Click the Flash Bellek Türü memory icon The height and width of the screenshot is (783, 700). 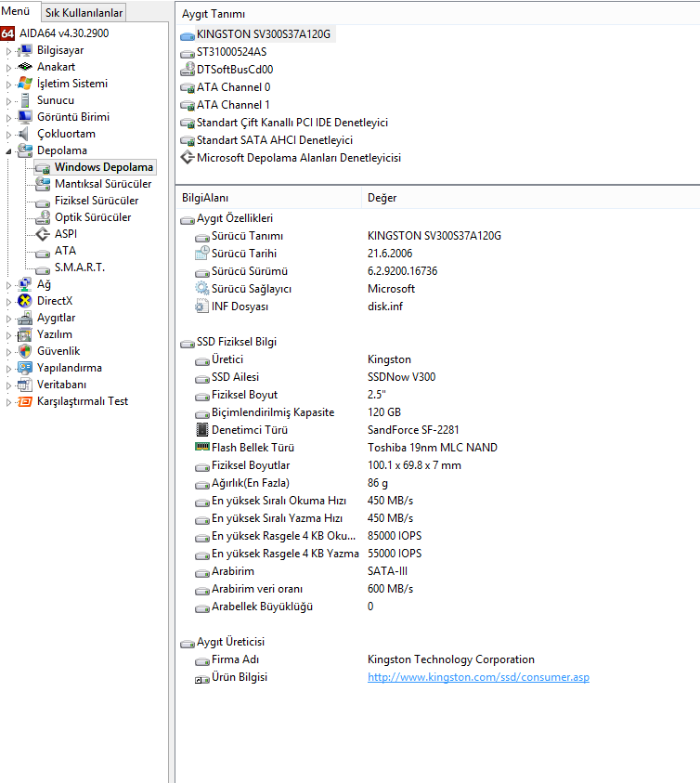pyautogui.click(x=201, y=447)
